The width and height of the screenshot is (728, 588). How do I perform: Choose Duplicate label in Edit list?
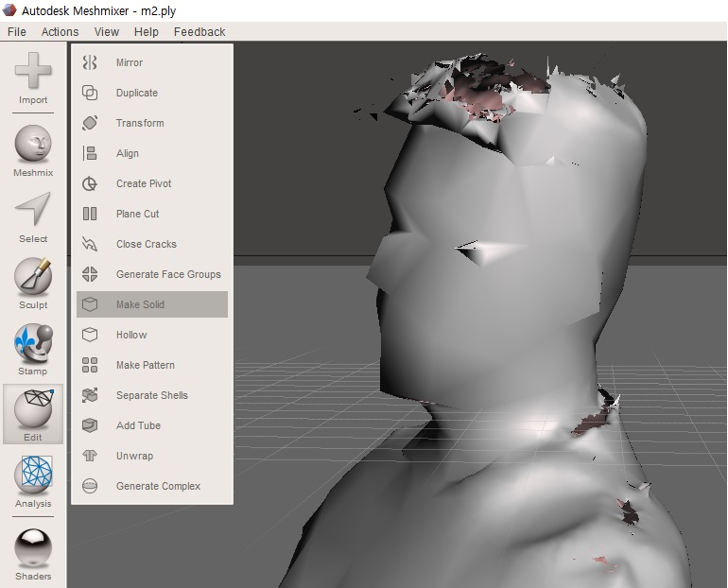(137, 93)
